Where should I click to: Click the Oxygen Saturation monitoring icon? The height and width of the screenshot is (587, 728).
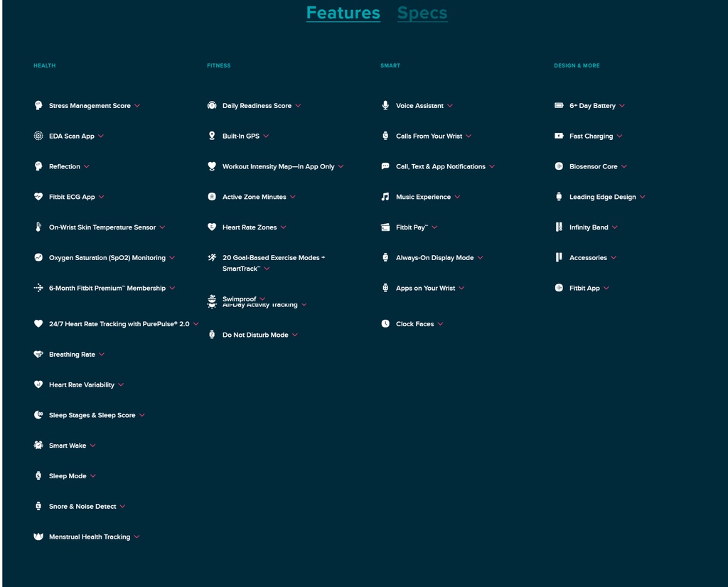[38, 257]
